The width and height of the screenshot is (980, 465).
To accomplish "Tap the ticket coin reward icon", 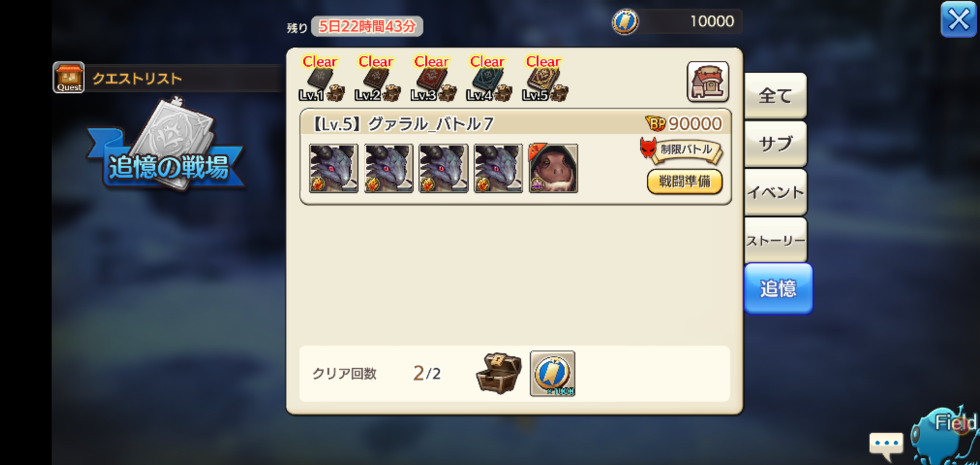I will [553, 373].
